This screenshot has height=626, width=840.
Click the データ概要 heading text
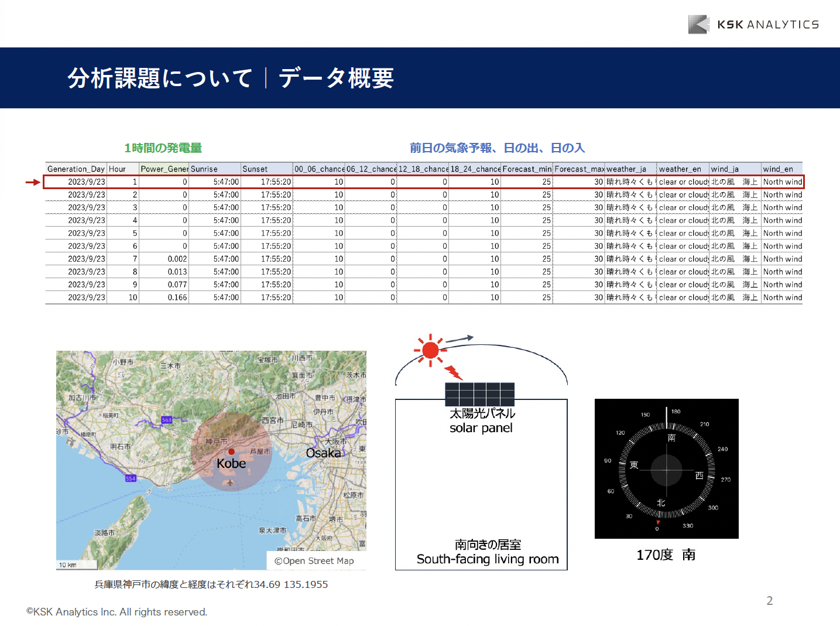(336, 78)
